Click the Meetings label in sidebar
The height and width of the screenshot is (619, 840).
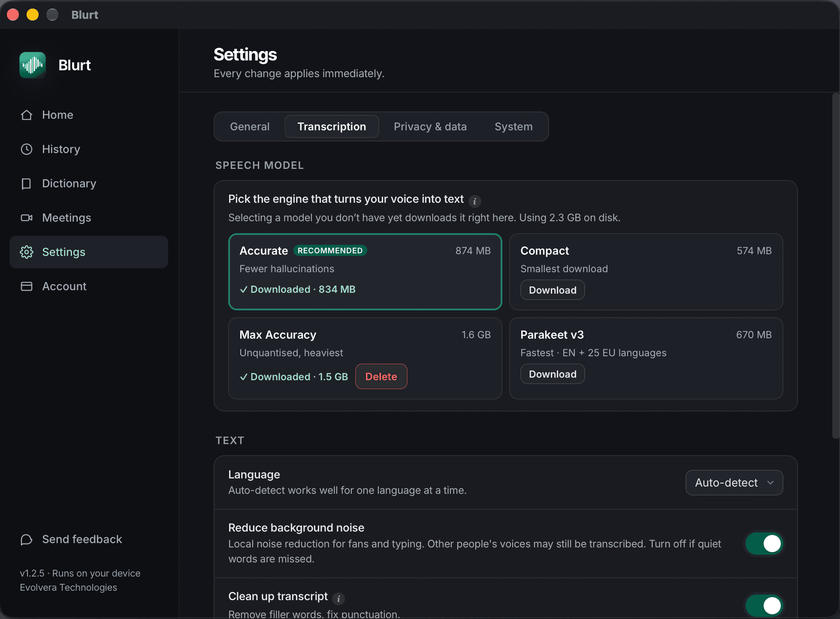[66, 218]
